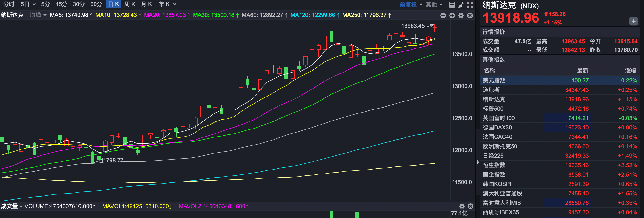Close the volume indicator panel
The width and height of the screenshot is (644, 218).
pyautogui.click(x=471, y=206)
